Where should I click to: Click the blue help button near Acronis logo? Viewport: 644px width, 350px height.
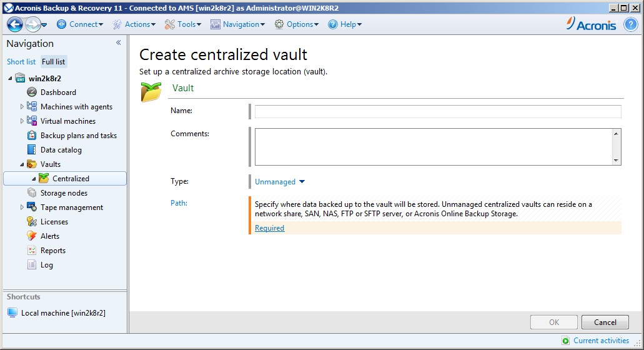pos(630,24)
